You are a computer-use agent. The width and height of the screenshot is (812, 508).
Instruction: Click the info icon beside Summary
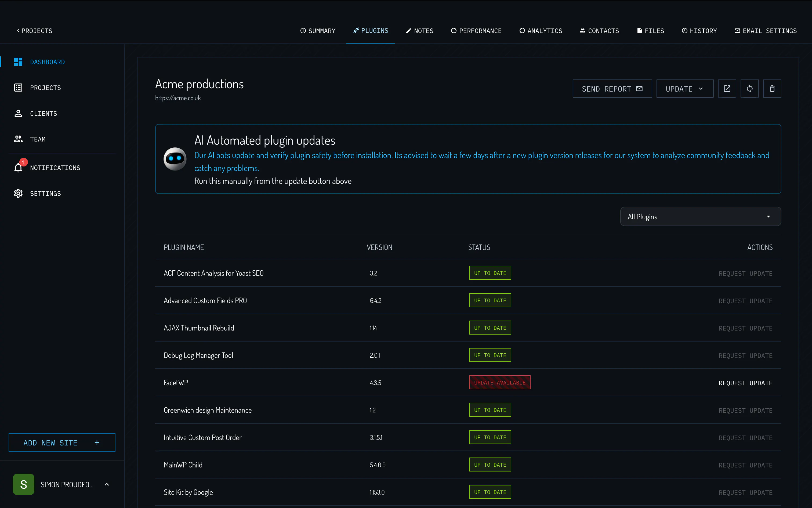(x=303, y=31)
